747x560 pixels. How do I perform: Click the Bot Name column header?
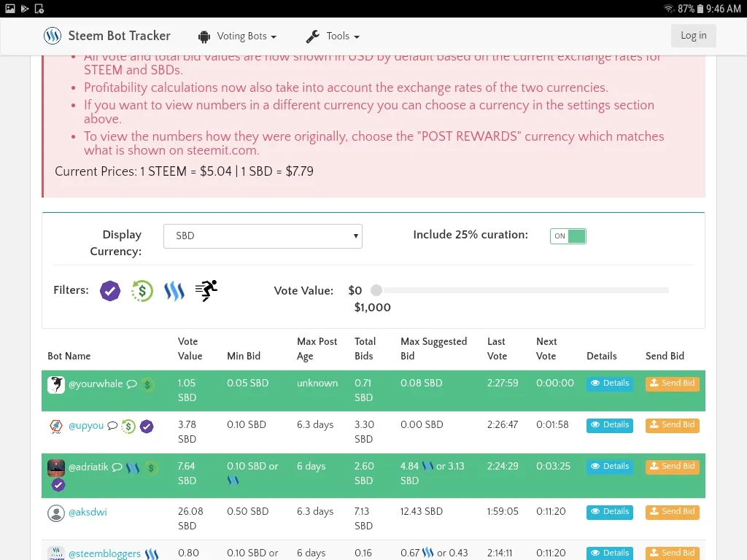69,356
